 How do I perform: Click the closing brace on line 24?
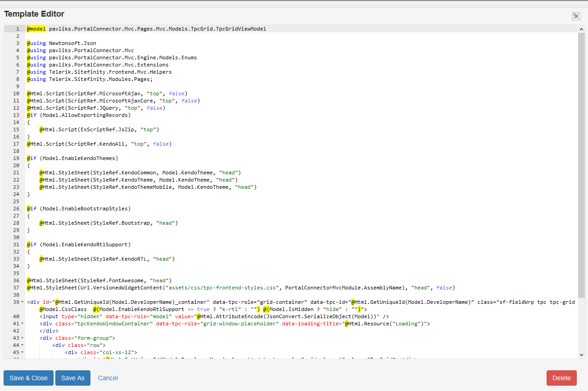pos(28,194)
